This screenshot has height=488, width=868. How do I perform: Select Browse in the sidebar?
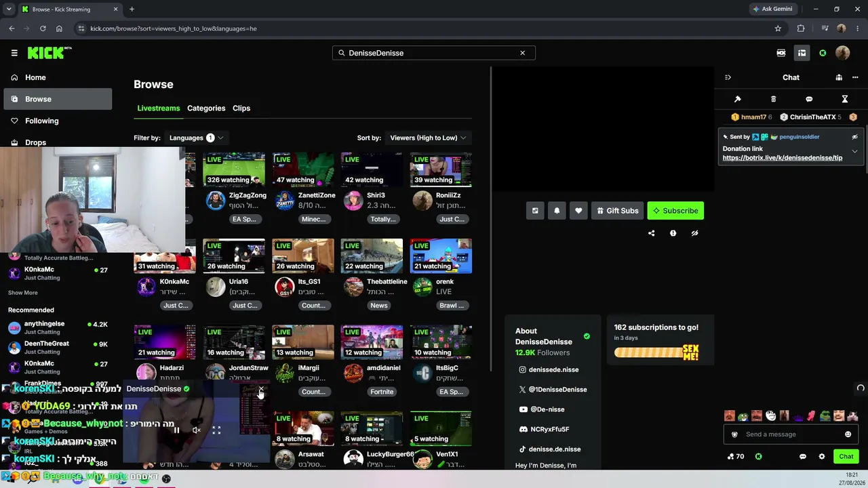tap(58, 99)
